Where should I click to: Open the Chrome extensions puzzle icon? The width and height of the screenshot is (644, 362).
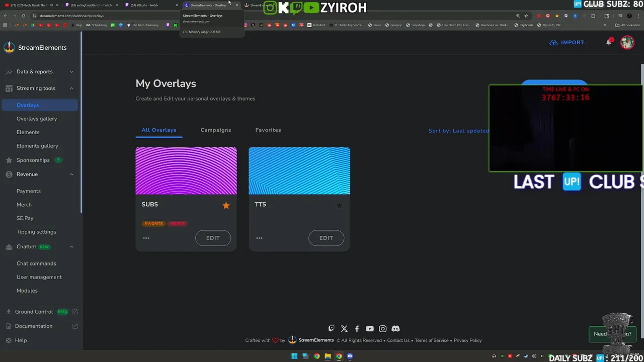click(593, 16)
